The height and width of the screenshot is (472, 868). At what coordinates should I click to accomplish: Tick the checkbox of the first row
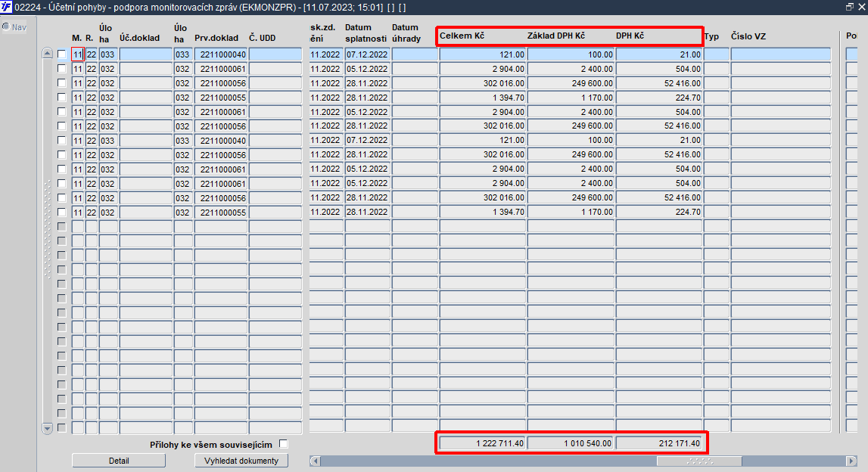(61, 54)
